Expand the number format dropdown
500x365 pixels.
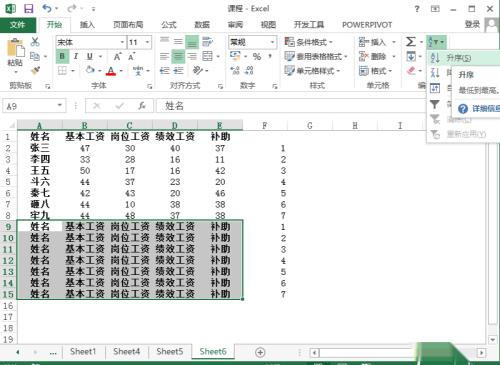click(x=272, y=42)
